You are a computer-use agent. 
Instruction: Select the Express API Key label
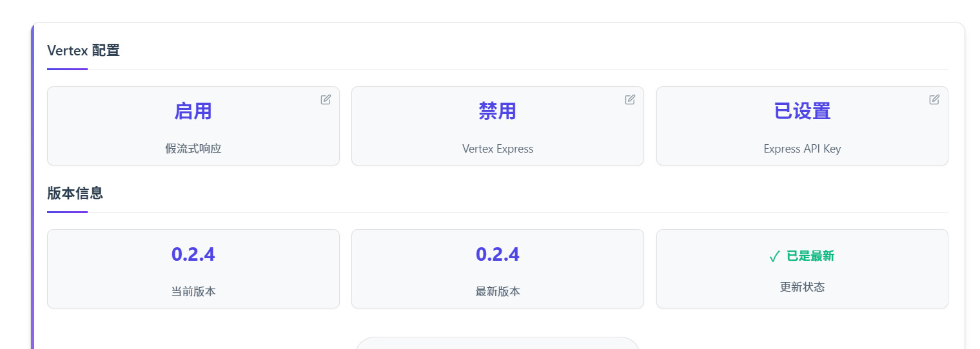tap(802, 149)
